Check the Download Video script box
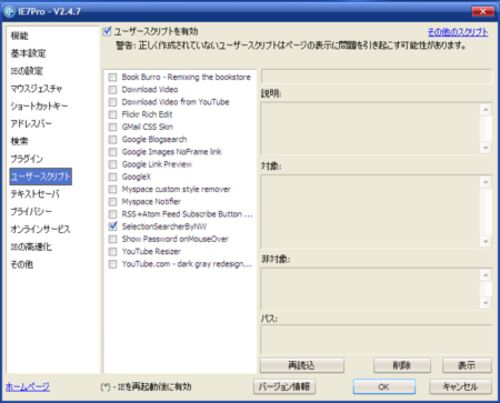Screen dimensions: 500x403 113,90
